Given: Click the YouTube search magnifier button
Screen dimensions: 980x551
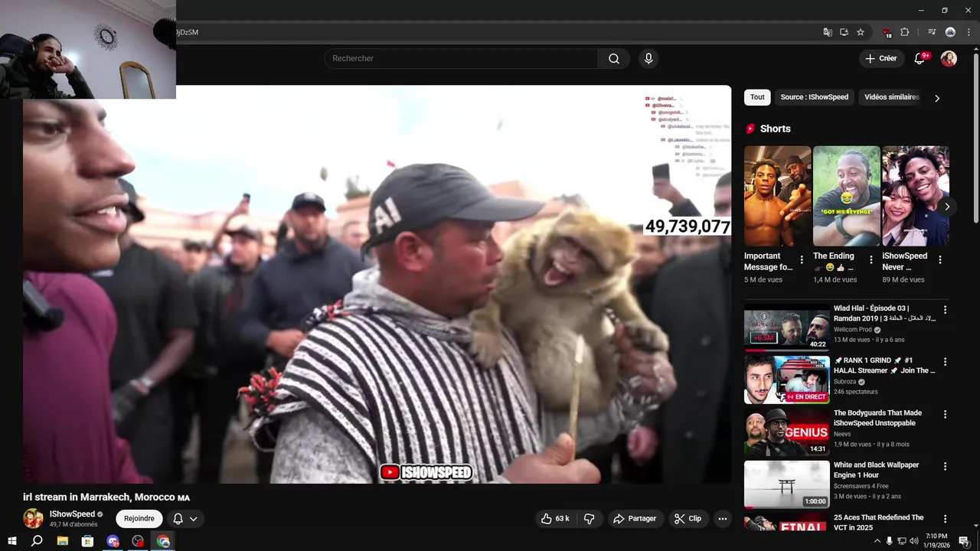Looking at the screenshot, I should (613, 59).
